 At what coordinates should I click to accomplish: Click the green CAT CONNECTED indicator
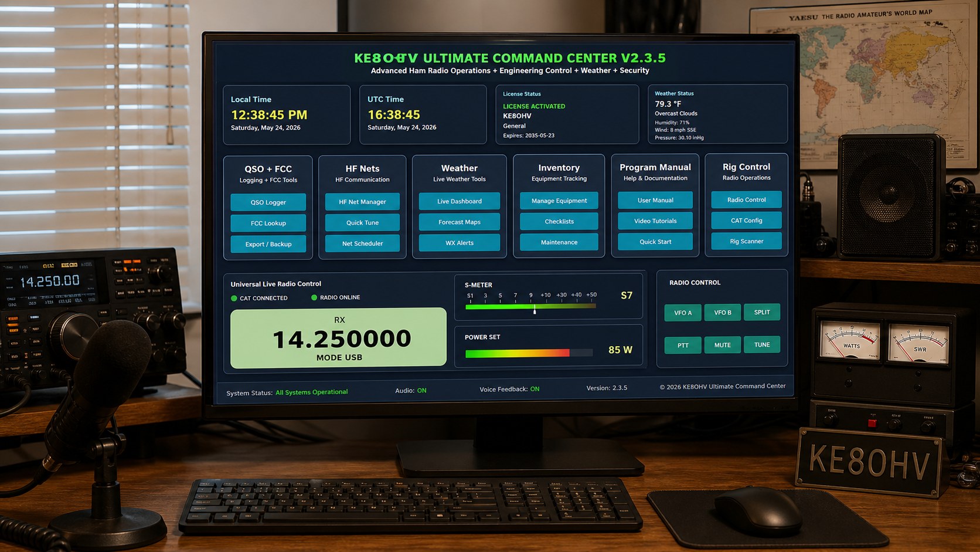point(234,299)
